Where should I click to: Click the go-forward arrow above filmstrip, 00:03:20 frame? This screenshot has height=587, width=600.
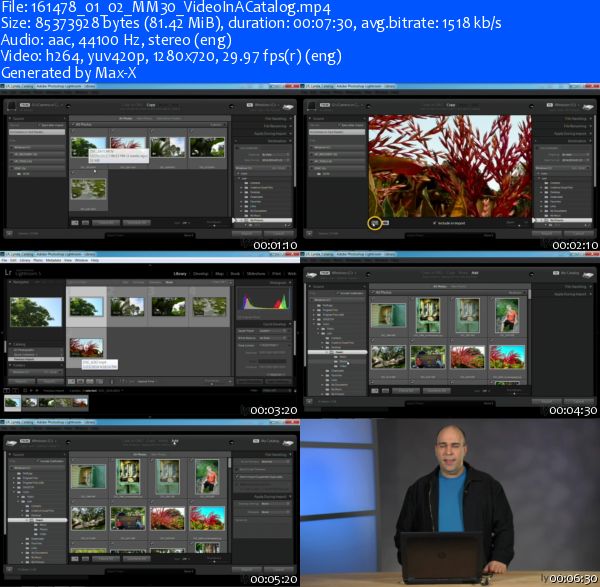(37, 390)
